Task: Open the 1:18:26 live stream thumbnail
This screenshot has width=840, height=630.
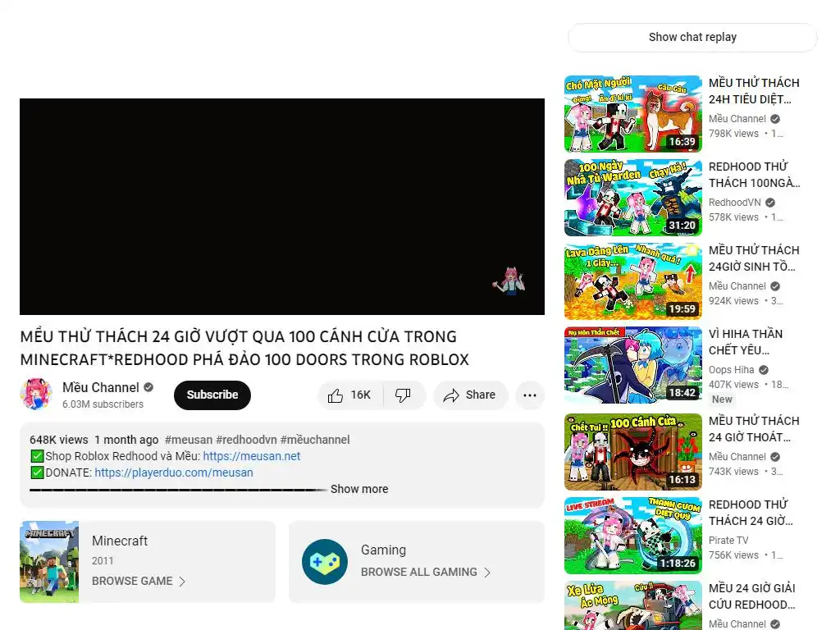Action: pyautogui.click(x=632, y=535)
